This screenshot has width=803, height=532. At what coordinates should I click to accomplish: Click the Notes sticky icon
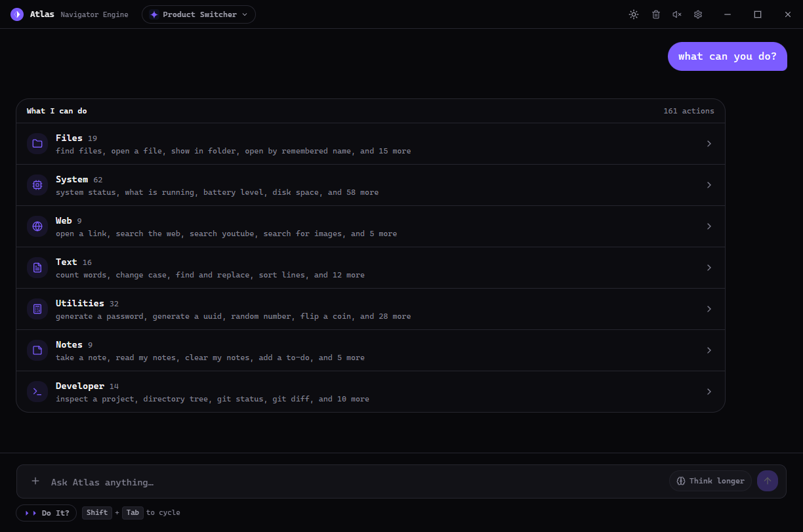[x=37, y=350]
